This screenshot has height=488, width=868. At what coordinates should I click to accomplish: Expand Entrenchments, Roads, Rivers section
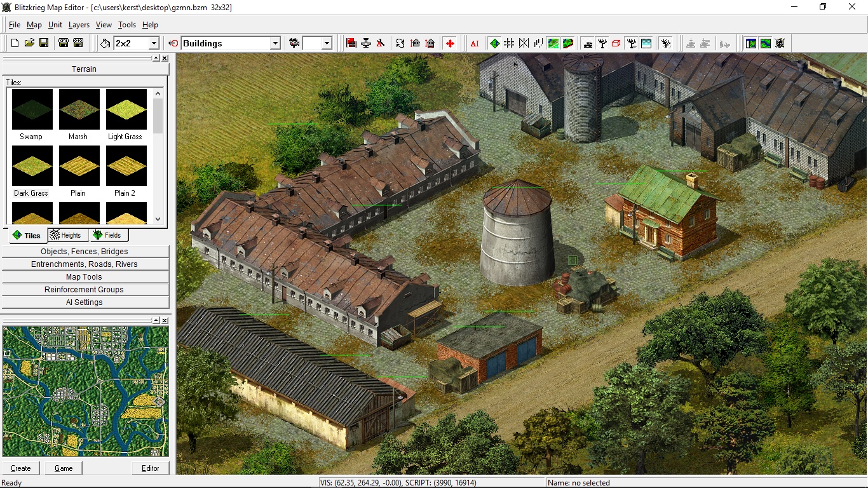click(85, 264)
